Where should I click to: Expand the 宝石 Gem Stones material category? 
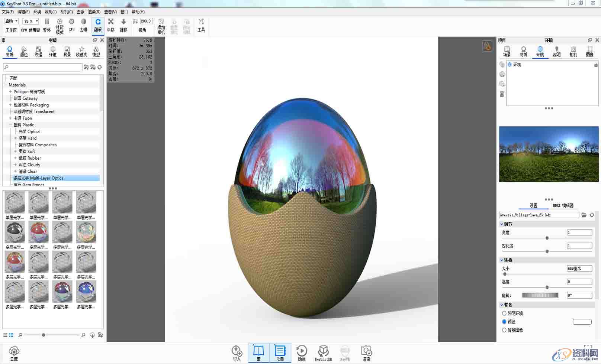[11, 185]
